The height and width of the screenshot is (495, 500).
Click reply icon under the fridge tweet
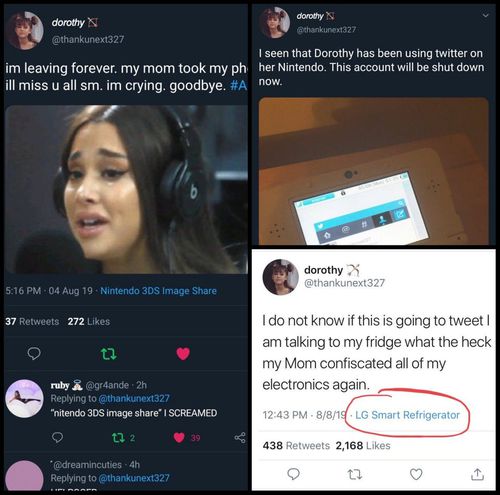(293, 474)
